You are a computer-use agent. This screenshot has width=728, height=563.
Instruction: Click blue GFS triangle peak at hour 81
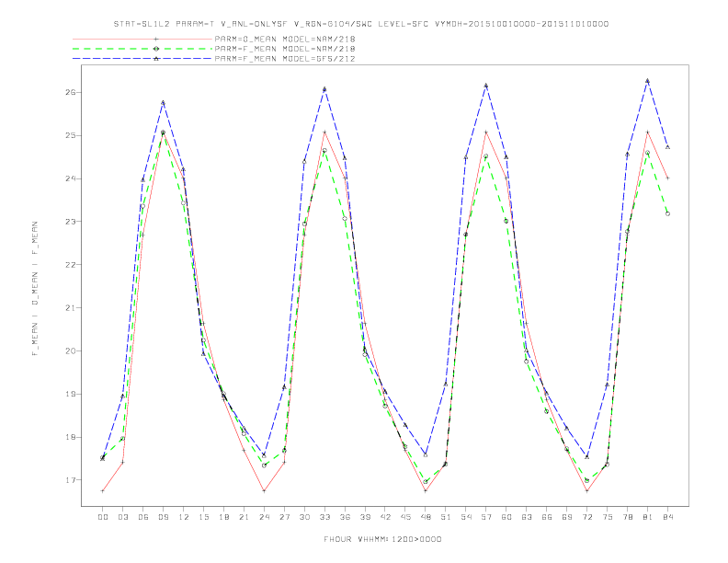(x=648, y=81)
